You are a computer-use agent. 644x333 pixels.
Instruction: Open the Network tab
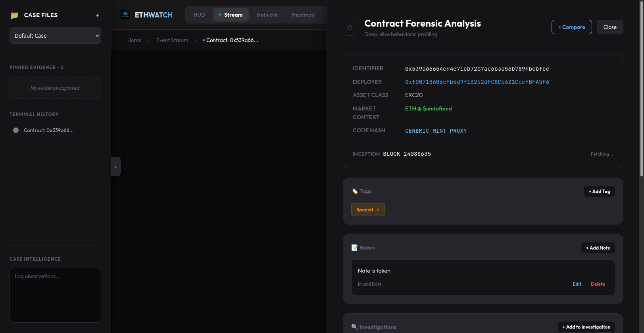(x=267, y=15)
